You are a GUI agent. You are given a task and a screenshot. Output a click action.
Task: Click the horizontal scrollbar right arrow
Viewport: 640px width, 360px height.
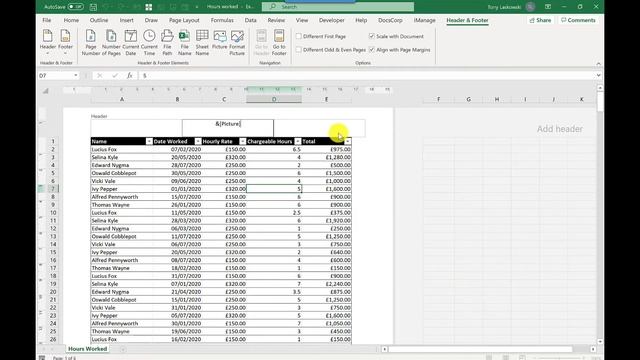click(x=593, y=349)
